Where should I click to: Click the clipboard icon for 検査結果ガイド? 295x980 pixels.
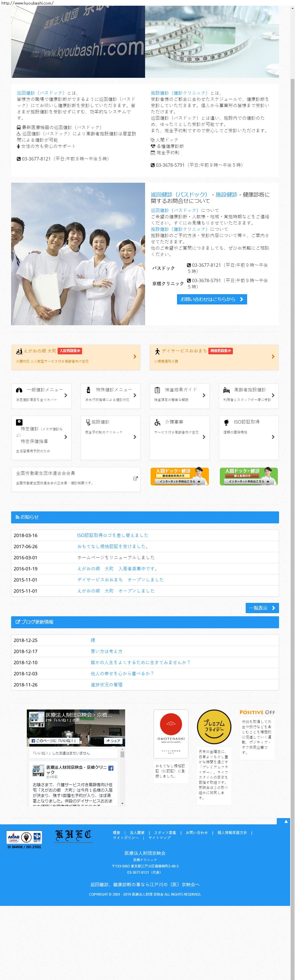157,390
